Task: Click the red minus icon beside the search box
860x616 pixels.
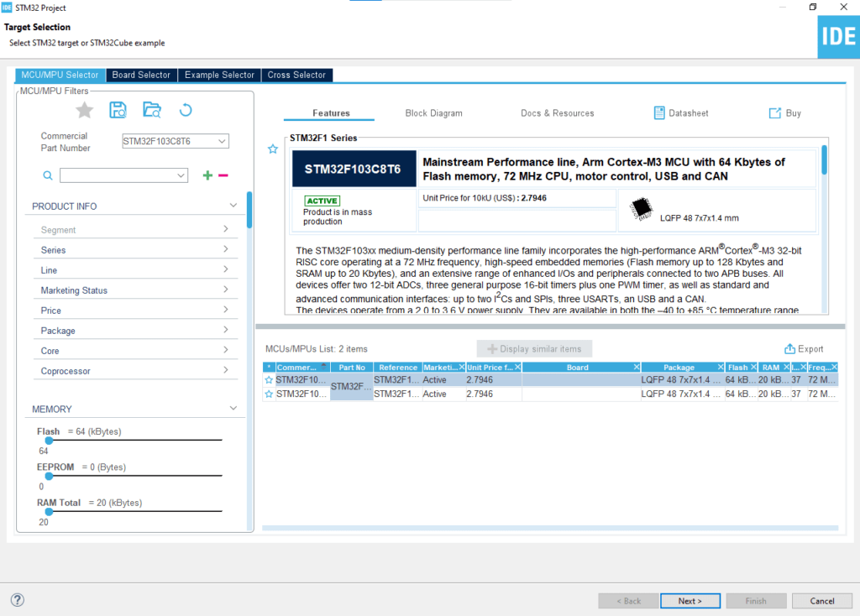Action: [x=223, y=175]
